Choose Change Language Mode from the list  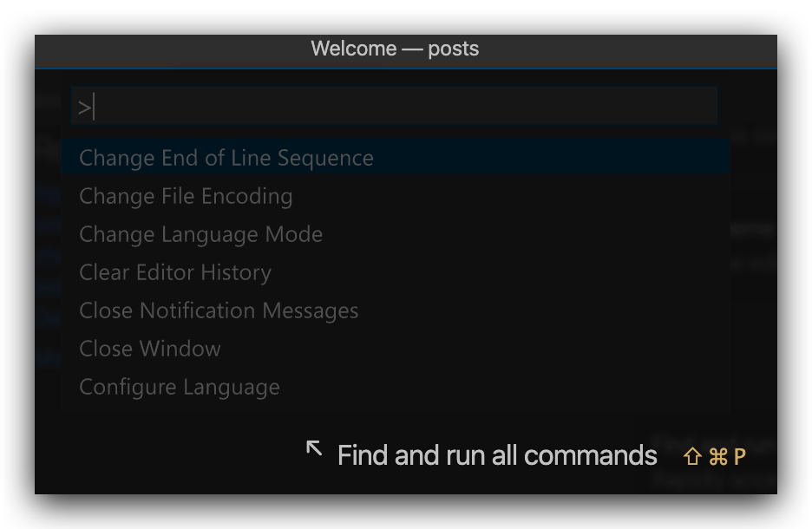point(200,235)
